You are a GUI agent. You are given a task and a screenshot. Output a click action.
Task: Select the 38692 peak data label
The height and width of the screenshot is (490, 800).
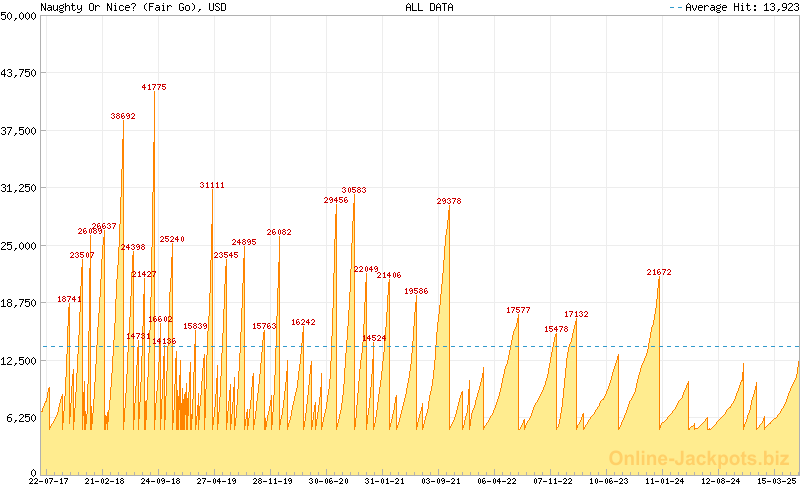coord(123,116)
